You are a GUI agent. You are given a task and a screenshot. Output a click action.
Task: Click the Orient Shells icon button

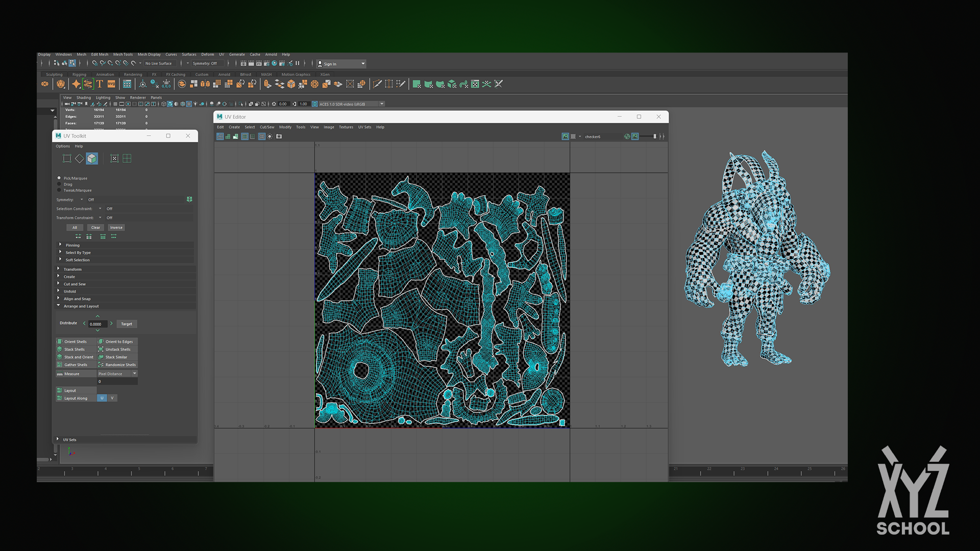[60, 342]
